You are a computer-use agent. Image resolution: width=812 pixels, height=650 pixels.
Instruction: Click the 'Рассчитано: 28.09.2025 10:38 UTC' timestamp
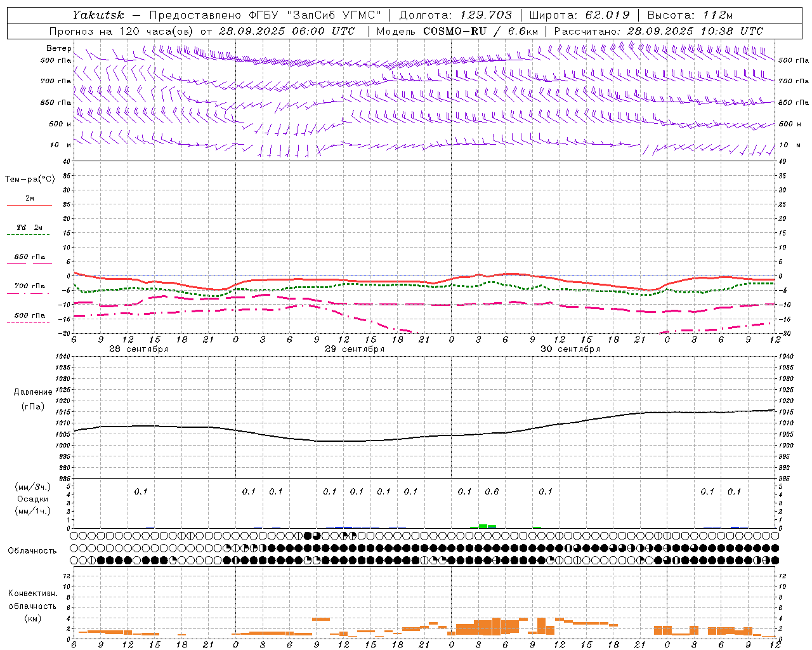coord(658,31)
